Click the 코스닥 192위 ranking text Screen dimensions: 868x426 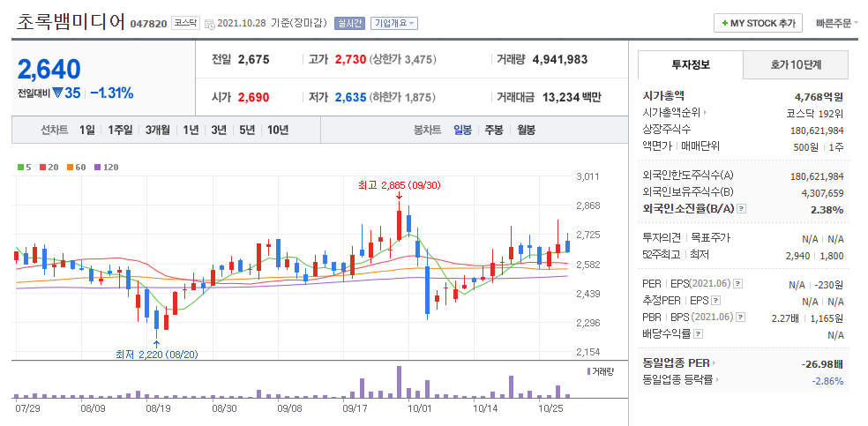tap(815, 114)
